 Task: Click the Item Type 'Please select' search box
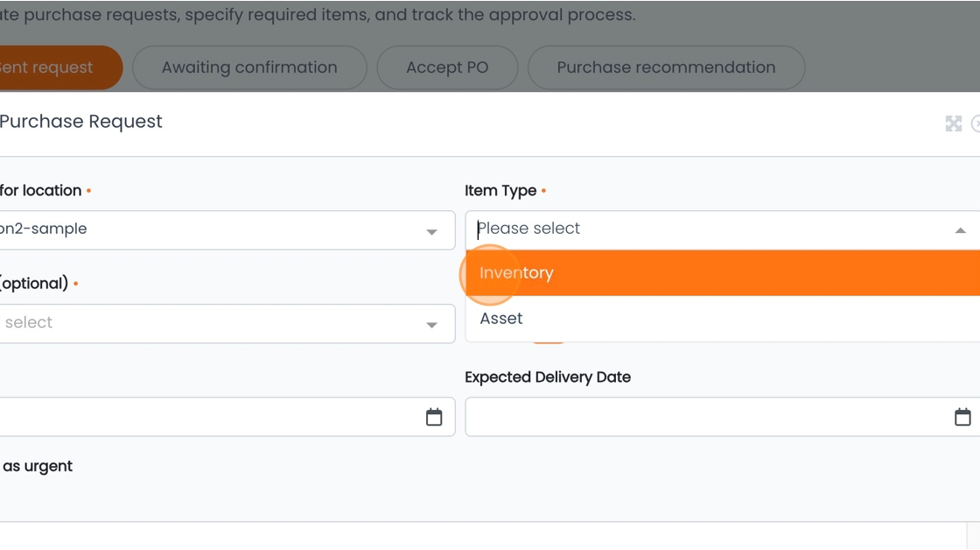(700, 229)
